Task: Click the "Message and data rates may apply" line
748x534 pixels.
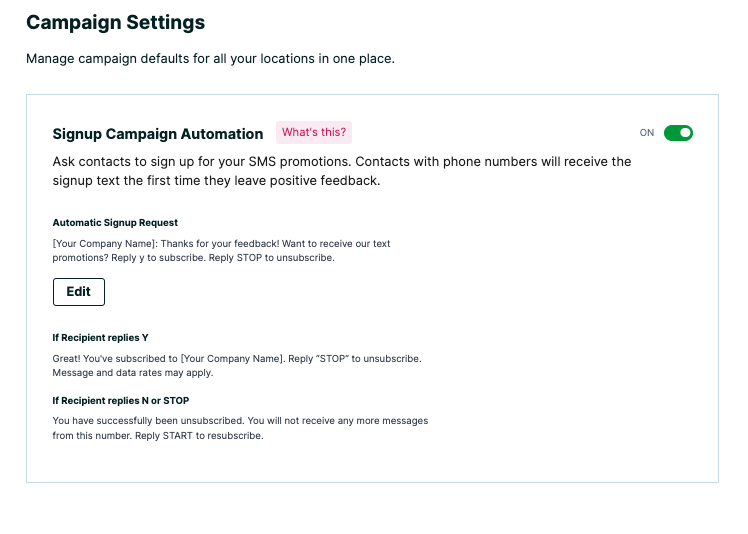Action: coord(133,373)
